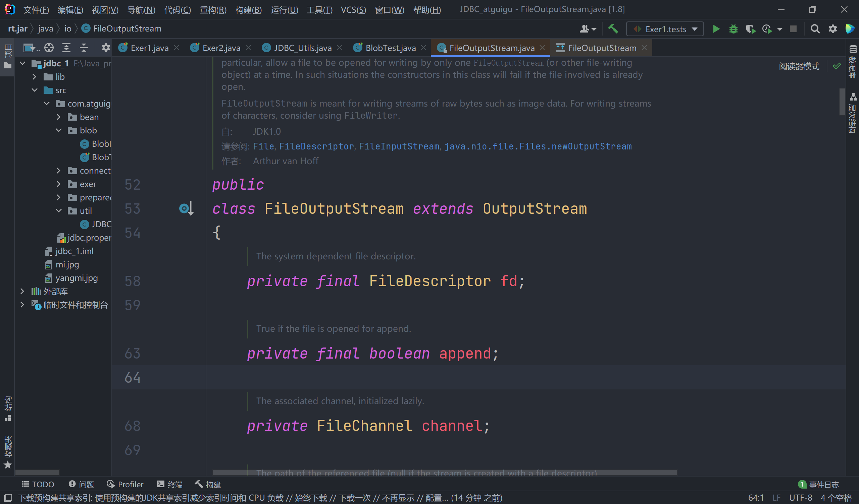Toggle tool window quick-access icon at bottom-left
The width and height of the screenshot is (859, 504).
click(x=8, y=498)
